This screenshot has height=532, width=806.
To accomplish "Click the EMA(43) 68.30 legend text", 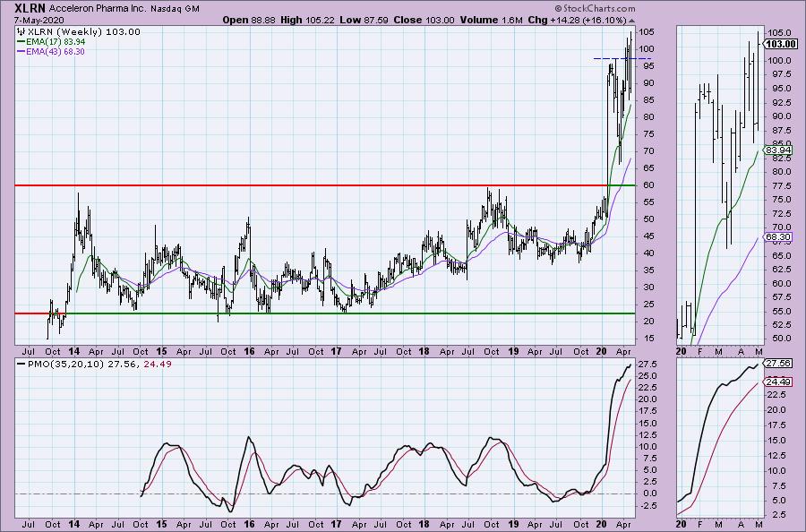I will (56, 51).
